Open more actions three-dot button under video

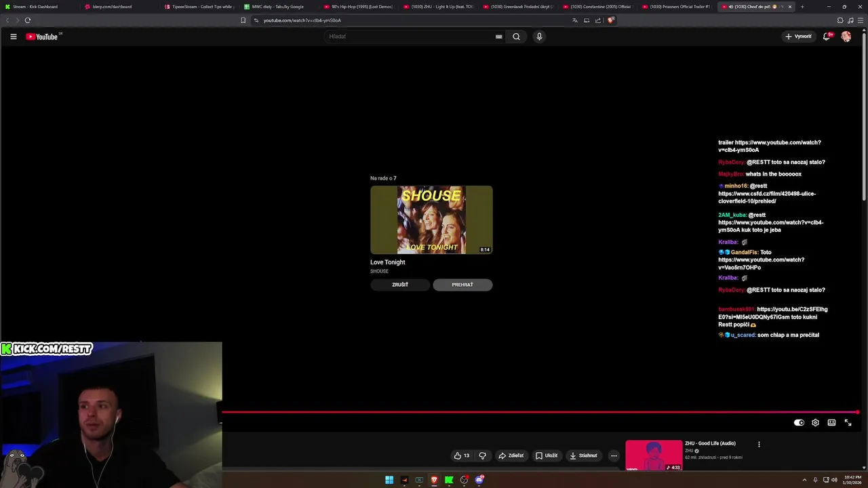[x=614, y=455]
